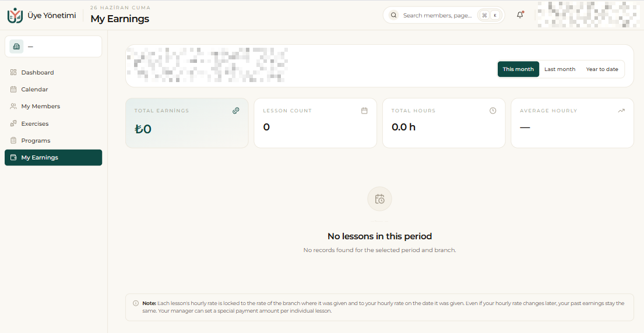Click the Total Earnings coins icon
Viewport: 644px width, 333px height.
(236, 111)
